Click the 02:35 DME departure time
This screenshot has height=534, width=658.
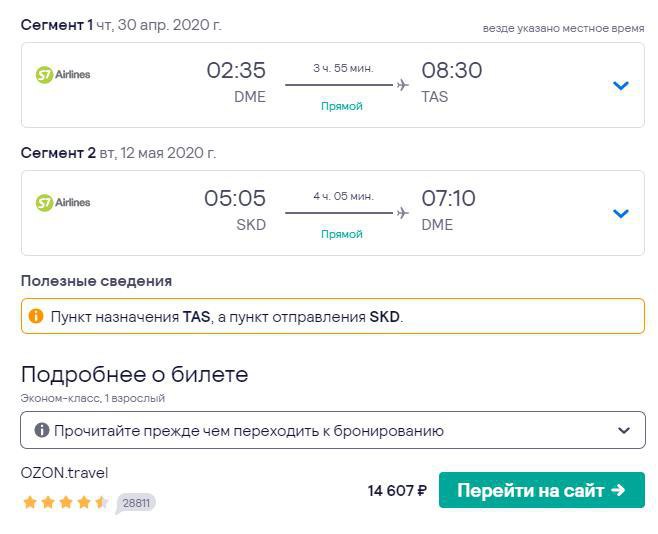tap(236, 70)
